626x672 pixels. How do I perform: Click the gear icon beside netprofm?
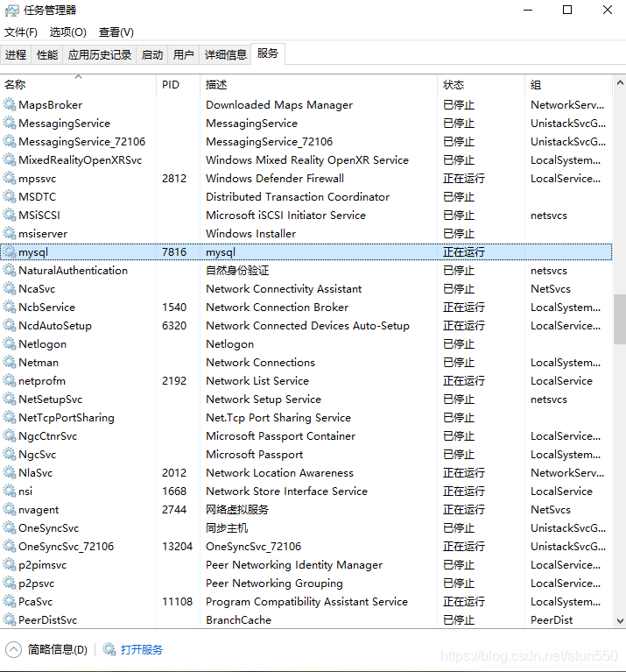pyautogui.click(x=10, y=381)
